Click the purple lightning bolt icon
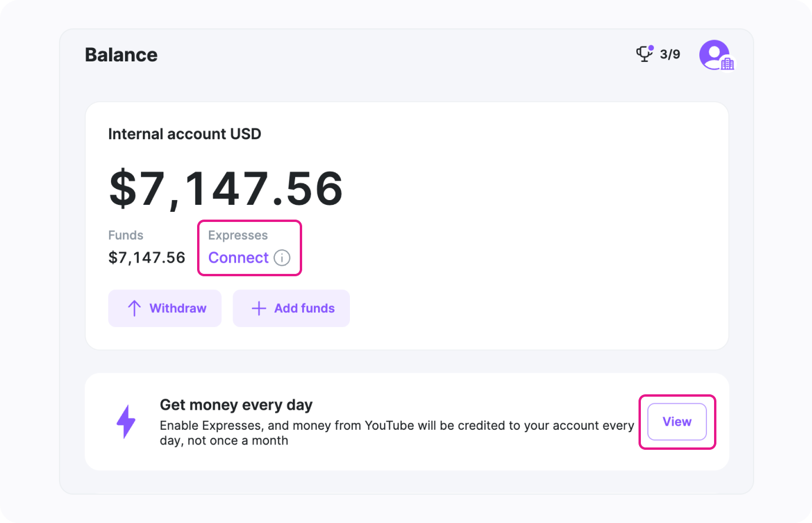Viewport: 812px width, 523px height. [126, 421]
